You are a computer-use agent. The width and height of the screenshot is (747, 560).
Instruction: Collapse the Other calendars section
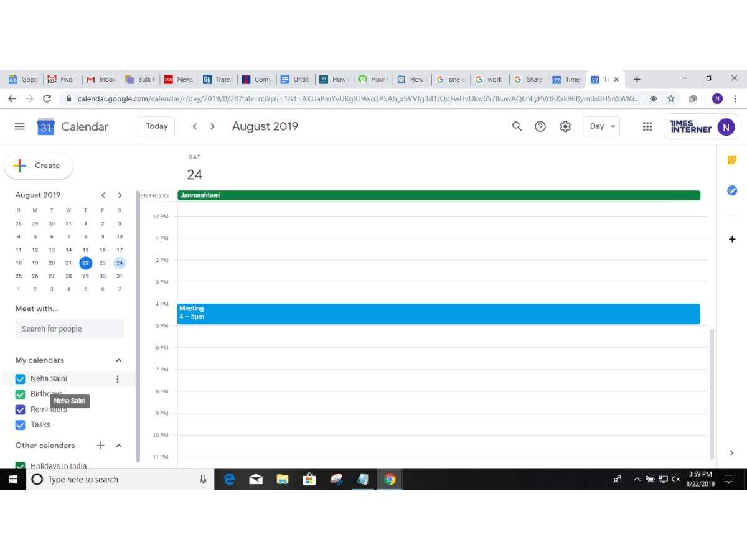118,446
